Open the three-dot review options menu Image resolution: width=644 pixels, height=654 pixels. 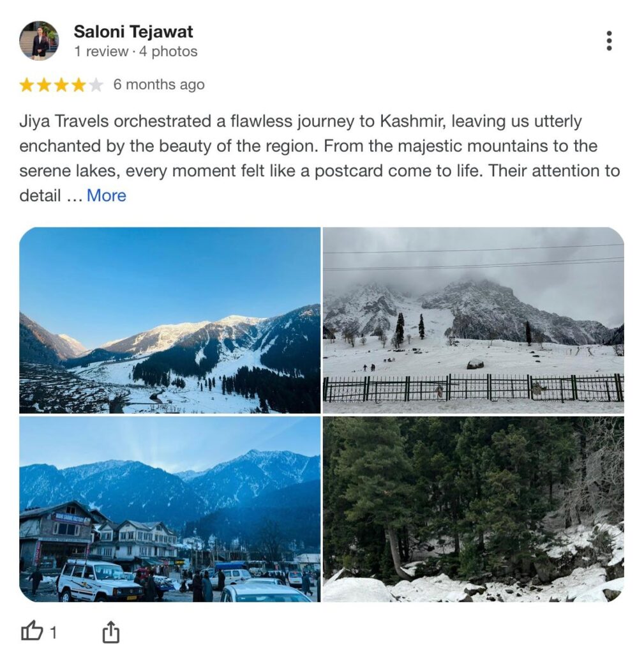pos(608,40)
